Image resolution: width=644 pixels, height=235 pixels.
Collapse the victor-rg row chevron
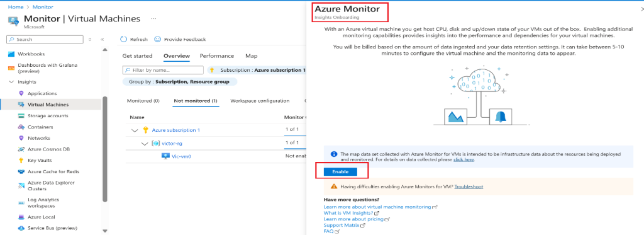[x=145, y=143]
